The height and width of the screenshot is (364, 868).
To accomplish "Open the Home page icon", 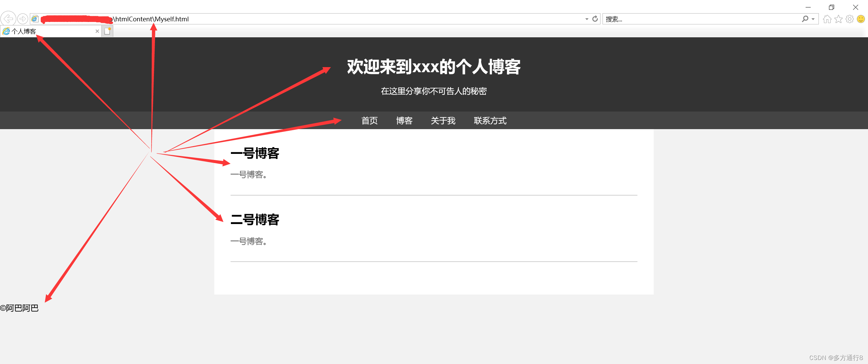I will click(827, 19).
